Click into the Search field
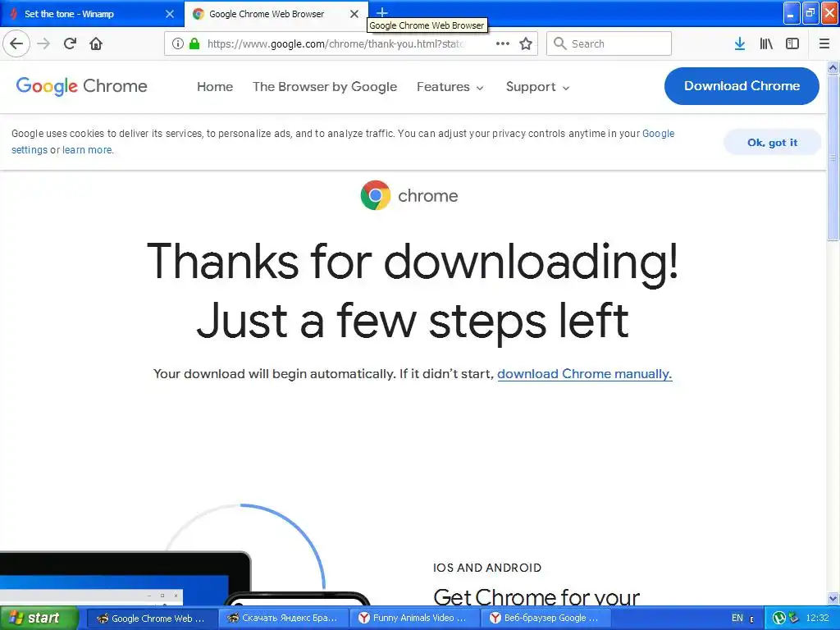Screen dimensions: 840x630 (609, 43)
